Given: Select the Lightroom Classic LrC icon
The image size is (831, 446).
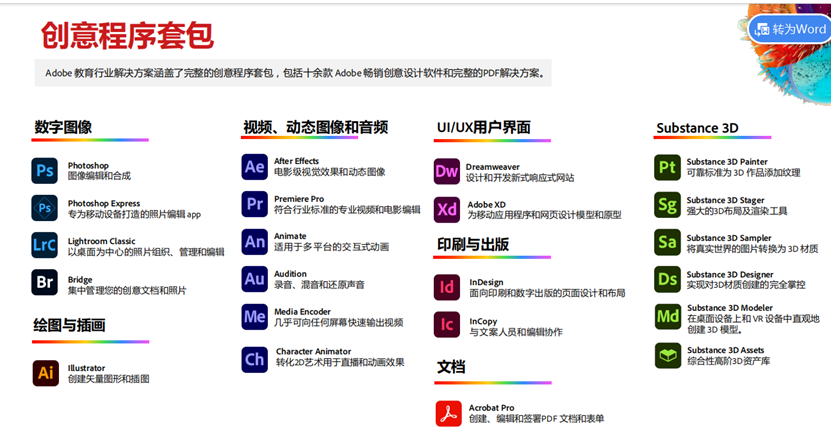Looking at the screenshot, I should click(x=45, y=245).
